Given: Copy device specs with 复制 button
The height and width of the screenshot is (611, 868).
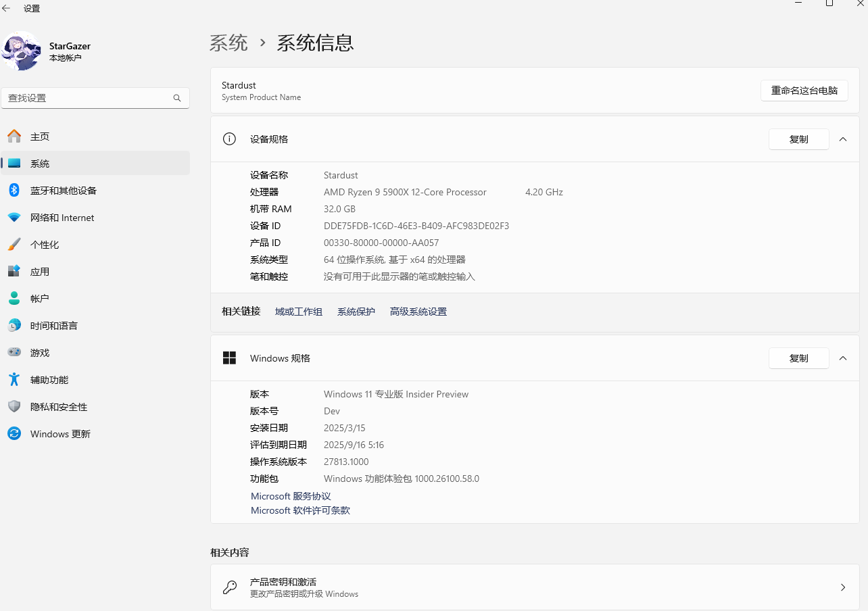Looking at the screenshot, I should click(x=799, y=139).
